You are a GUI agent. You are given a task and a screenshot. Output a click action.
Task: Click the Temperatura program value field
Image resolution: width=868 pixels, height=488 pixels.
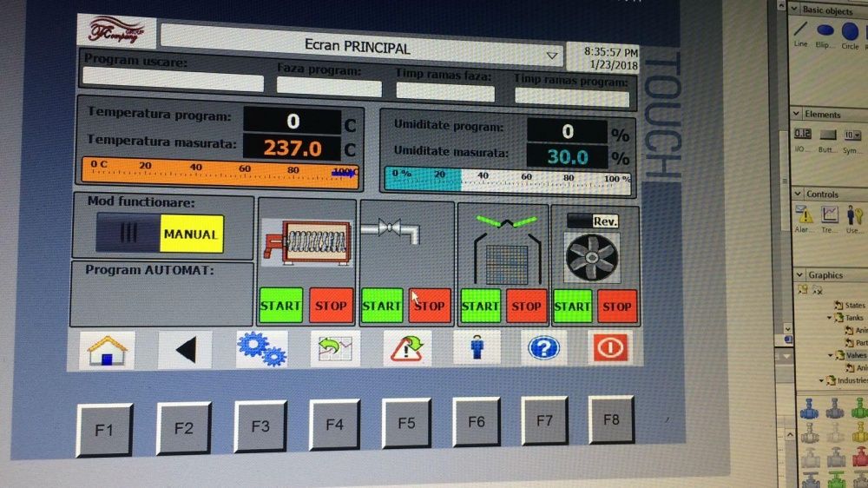tap(293, 121)
